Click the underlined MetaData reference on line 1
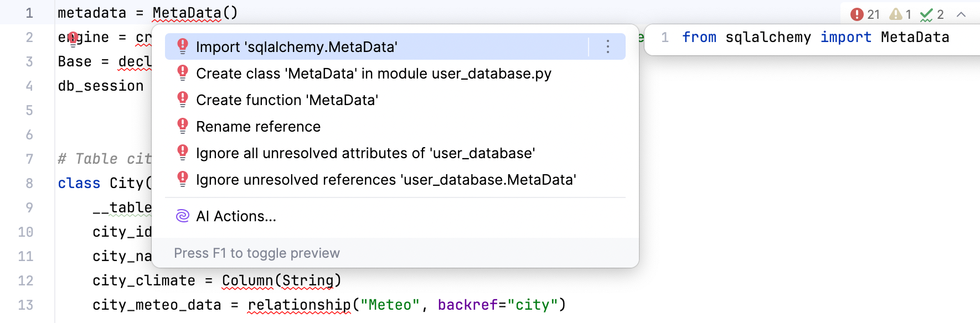 [x=188, y=12]
